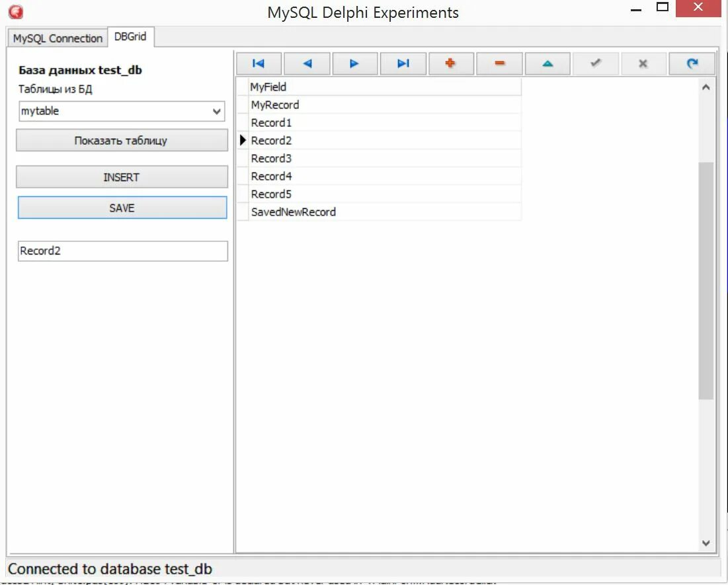Click the MyField column header
The image size is (728, 585).
click(x=384, y=87)
